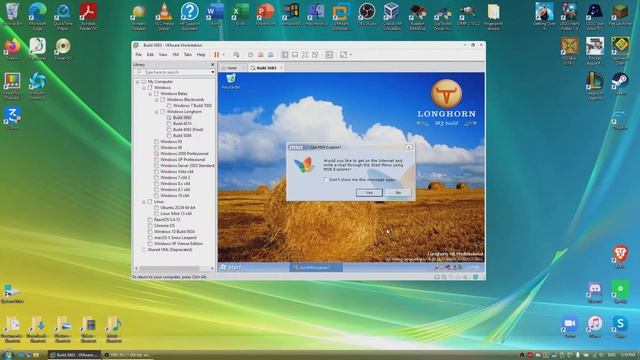Open the Help menu in VMware
The width and height of the screenshot is (640, 360).
201,55
